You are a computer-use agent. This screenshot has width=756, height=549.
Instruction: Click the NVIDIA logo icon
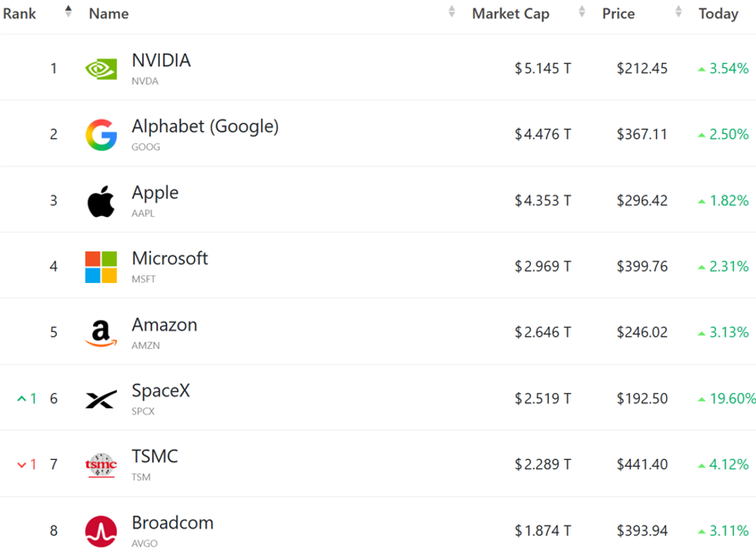click(101, 69)
